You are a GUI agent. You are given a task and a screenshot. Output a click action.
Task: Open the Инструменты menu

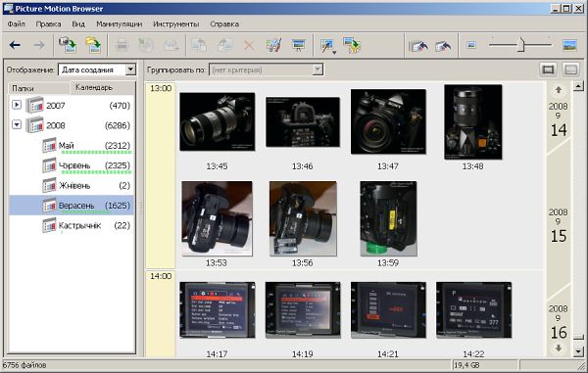click(x=175, y=23)
